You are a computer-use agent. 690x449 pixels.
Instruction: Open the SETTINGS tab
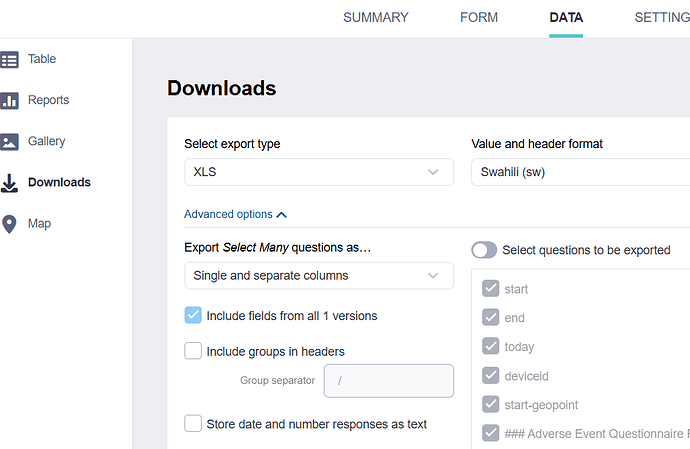662,18
